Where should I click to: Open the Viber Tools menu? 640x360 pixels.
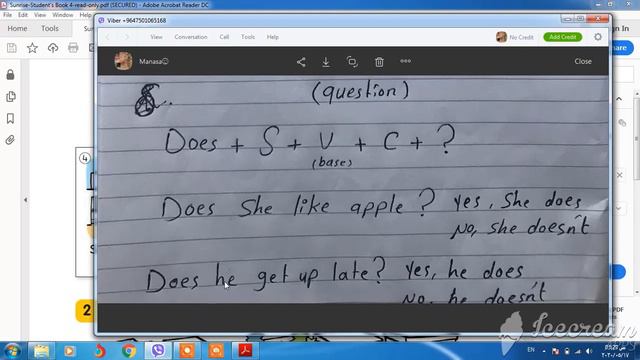click(x=248, y=37)
